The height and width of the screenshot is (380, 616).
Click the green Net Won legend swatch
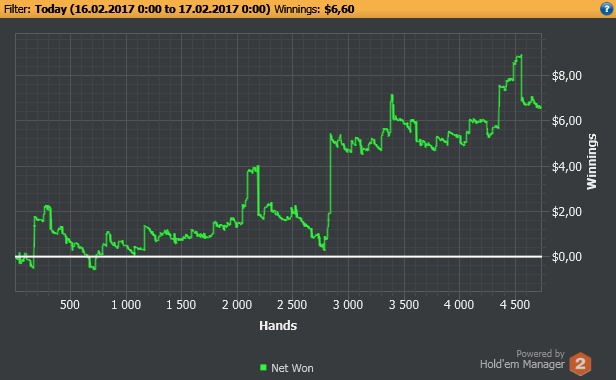263,367
